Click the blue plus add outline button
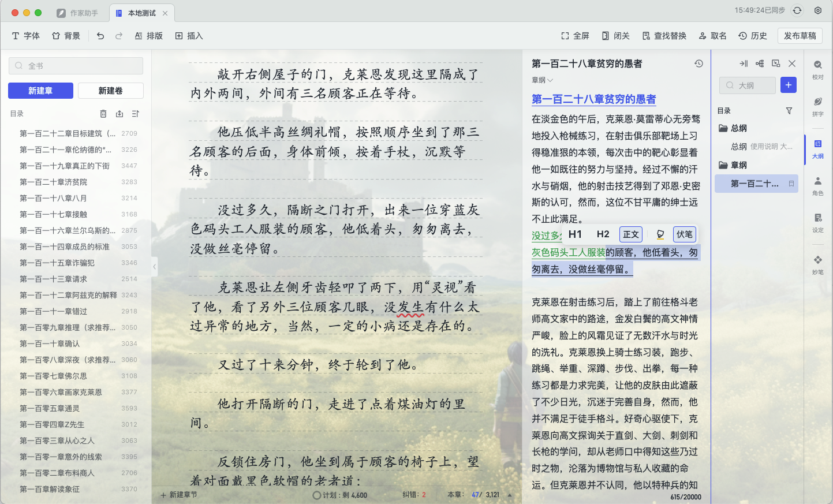Screen dimensions: 833x504 [789, 85]
